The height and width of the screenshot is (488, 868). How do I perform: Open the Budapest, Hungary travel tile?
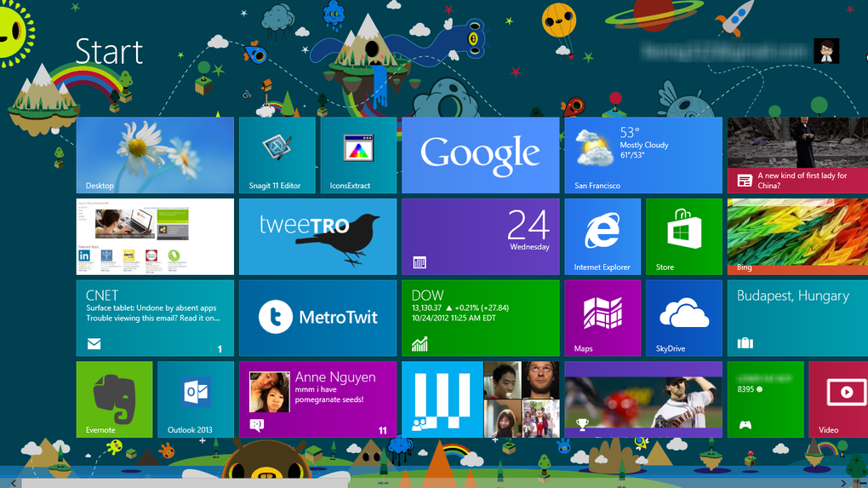click(797, 318)
